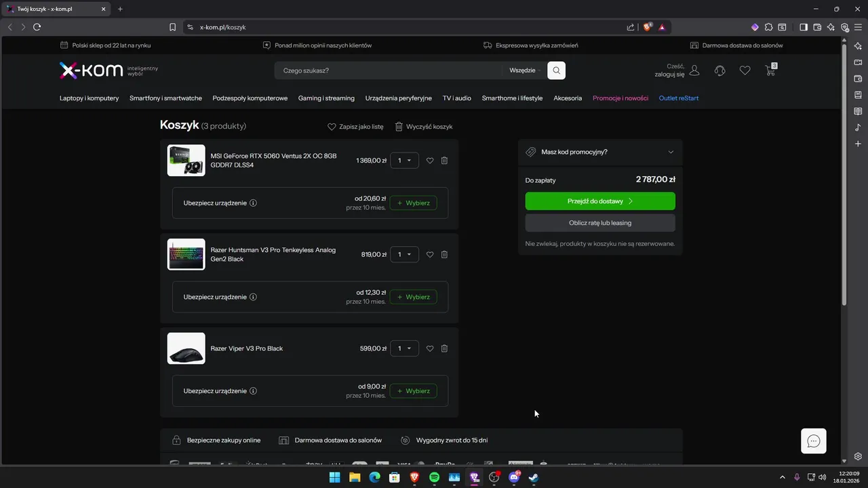Add new item to sidebar with plus
Image resolution: width=868 pixels, height=488 pixels.
(x=858, y=144)
